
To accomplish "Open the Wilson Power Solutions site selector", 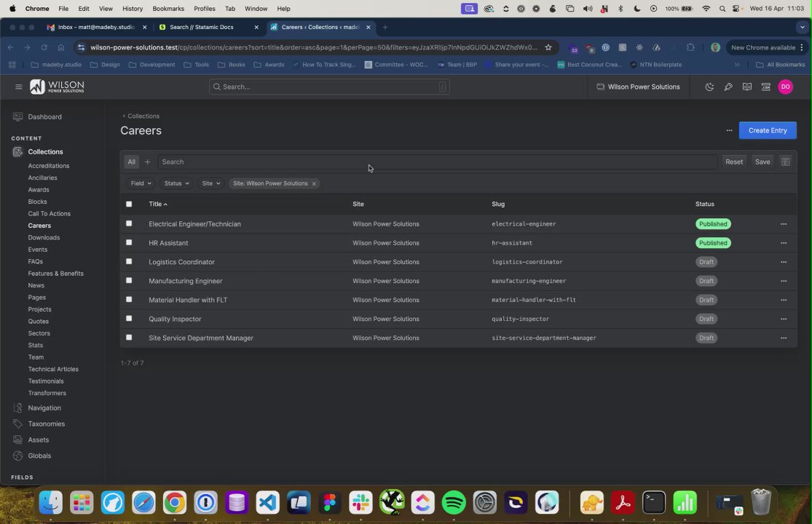I will click(638, 87).
